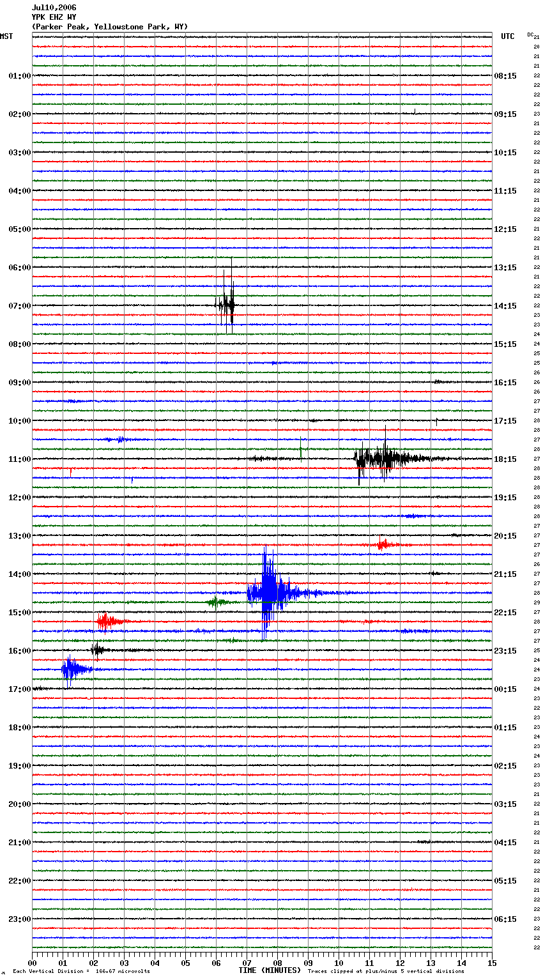This screenshot has height=980, width=543.
Task: Select the 13:00 MST time label
Action: point(20,536)
